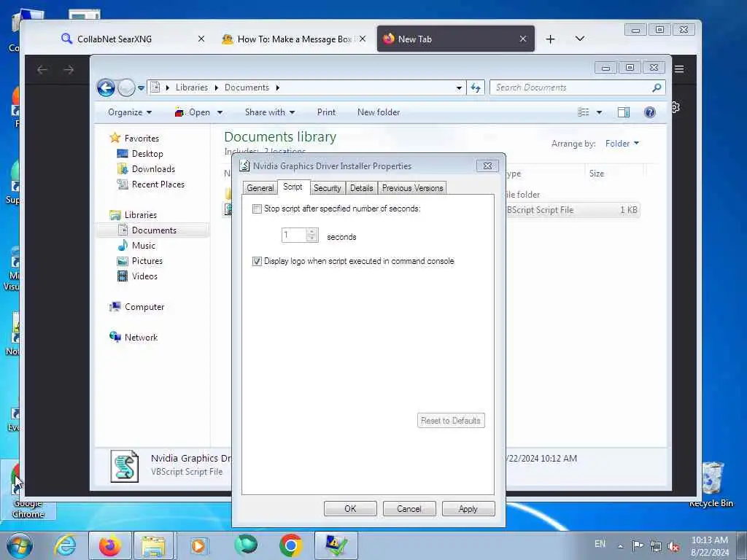
Task: Click the network tray icon
Action: (x=656, y=546)
